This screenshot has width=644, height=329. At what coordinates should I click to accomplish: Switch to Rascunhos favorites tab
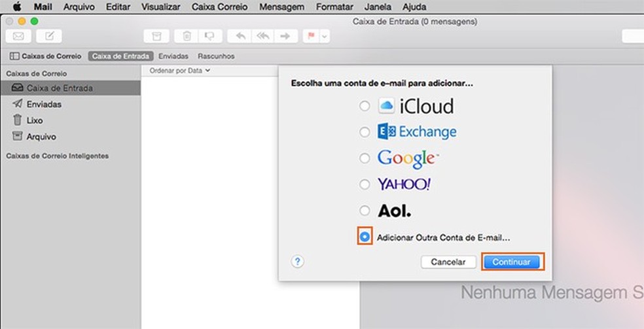pos(216,56)
